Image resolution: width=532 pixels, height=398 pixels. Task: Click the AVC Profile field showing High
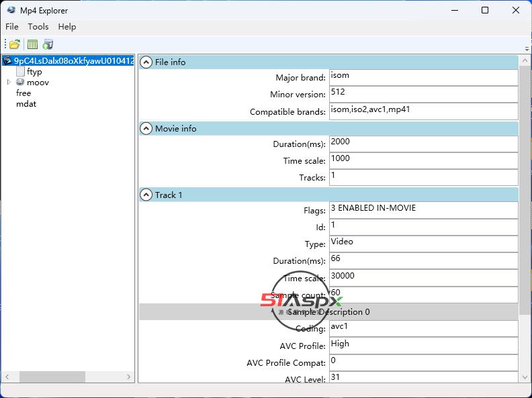point(423,346)
